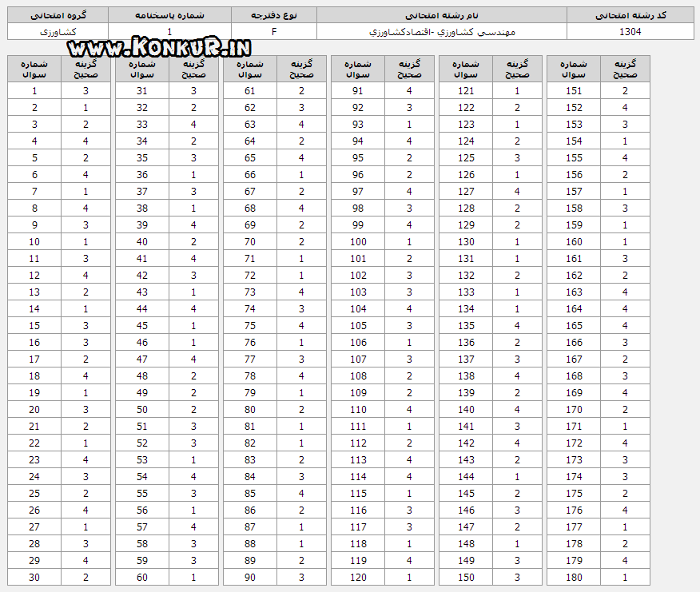Click question number 23 cell

34,460
